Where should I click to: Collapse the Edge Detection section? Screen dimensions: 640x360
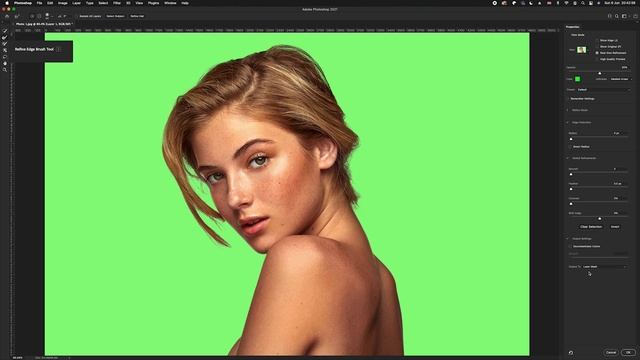(568, 122)
